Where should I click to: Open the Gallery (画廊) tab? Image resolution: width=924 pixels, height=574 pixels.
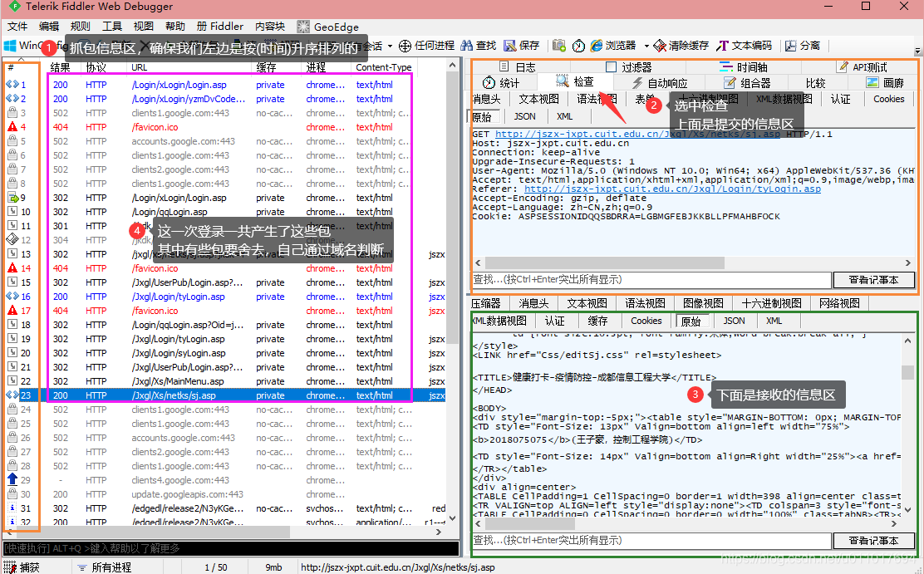pyautogui.click(x=885, y=83)
